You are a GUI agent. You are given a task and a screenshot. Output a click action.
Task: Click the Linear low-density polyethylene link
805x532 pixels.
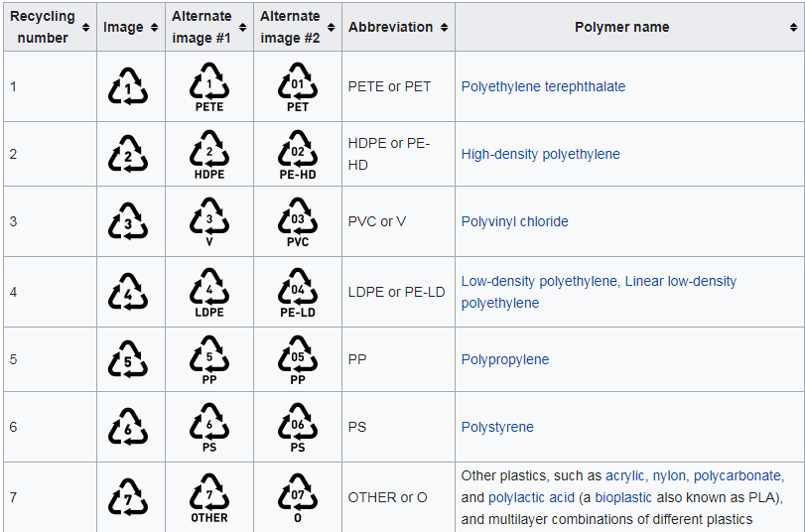[x=599, y=292]
